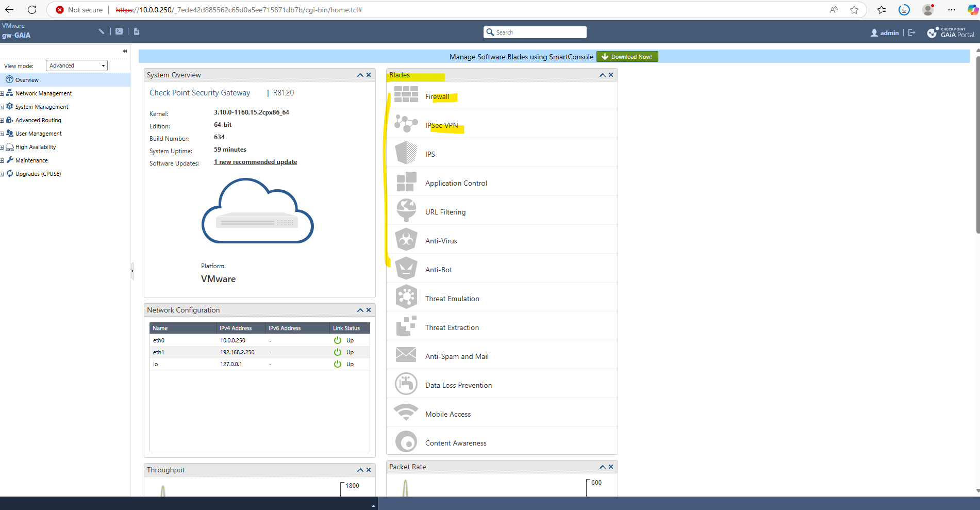Collapse the Throughput panel

click(x=360, y=470)
